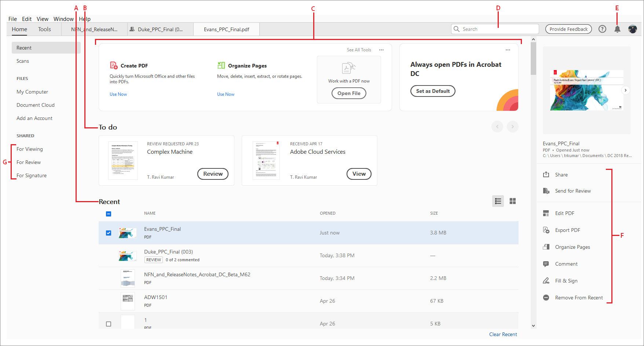The image size is (644, 346).
Task: Click the Export PDF icon
Action: (546, 230)
